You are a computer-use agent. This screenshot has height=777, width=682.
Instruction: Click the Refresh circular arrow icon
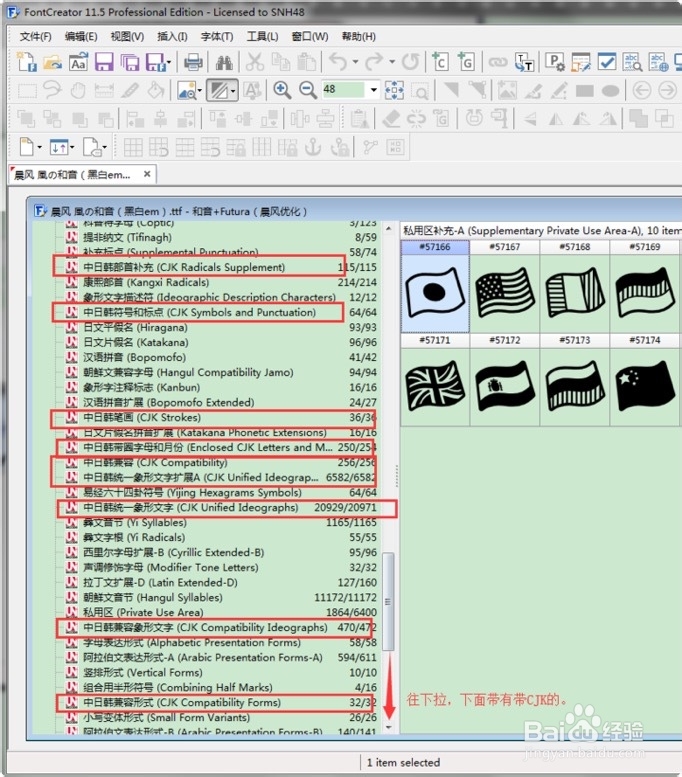(410, 62)
